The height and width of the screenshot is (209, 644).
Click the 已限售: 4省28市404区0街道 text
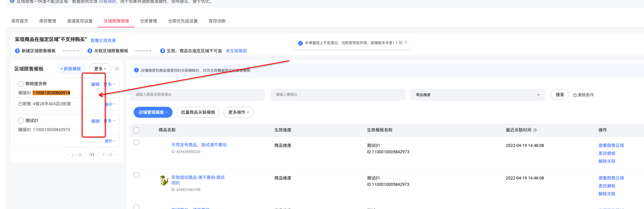[45, 104]
